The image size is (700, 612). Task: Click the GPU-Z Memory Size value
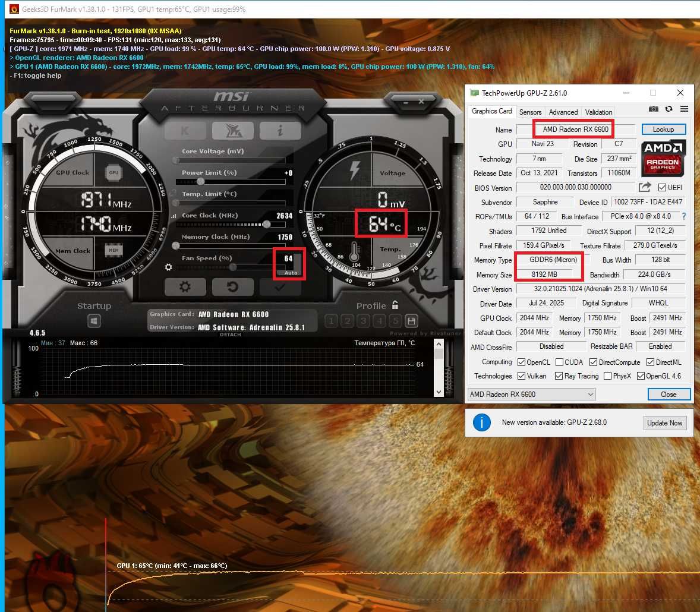click(x=544, y=274)
